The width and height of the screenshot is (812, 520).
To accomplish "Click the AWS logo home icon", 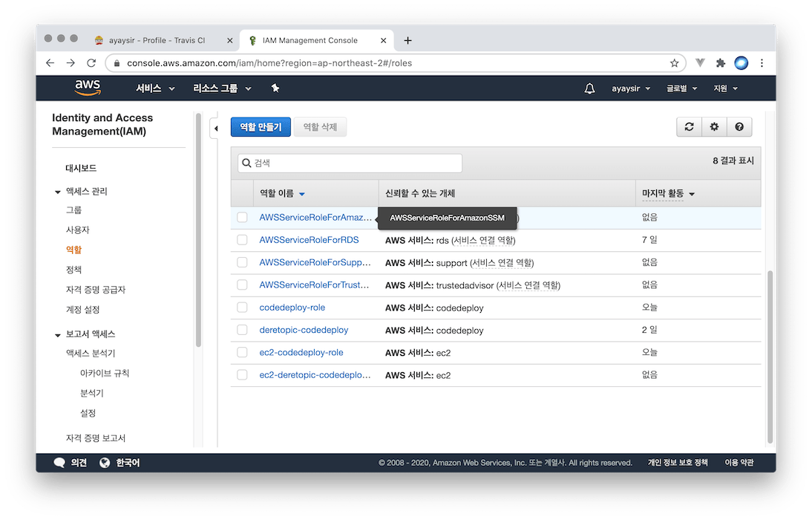I will coord(87,88).
